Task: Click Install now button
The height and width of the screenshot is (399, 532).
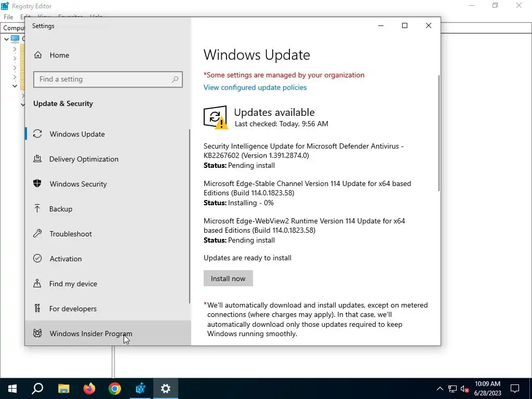Action: coord(228,278)
